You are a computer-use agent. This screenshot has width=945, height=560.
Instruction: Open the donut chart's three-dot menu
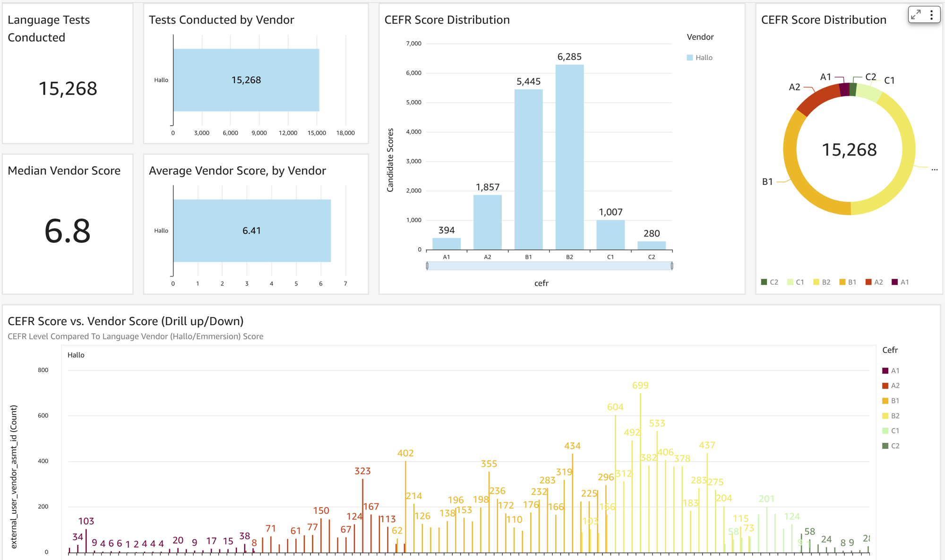tap(931, 15)
